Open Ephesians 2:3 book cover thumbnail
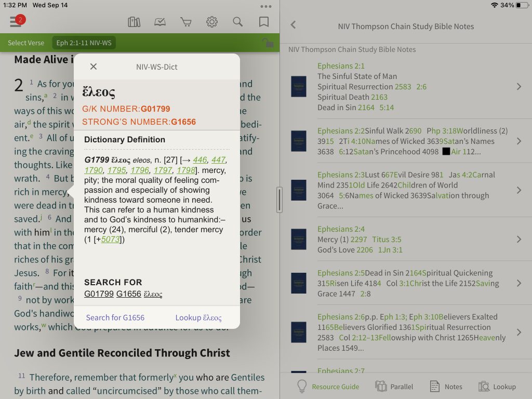Screen dimensions: 532x399 pyautogui.click(x=299, y=190)
